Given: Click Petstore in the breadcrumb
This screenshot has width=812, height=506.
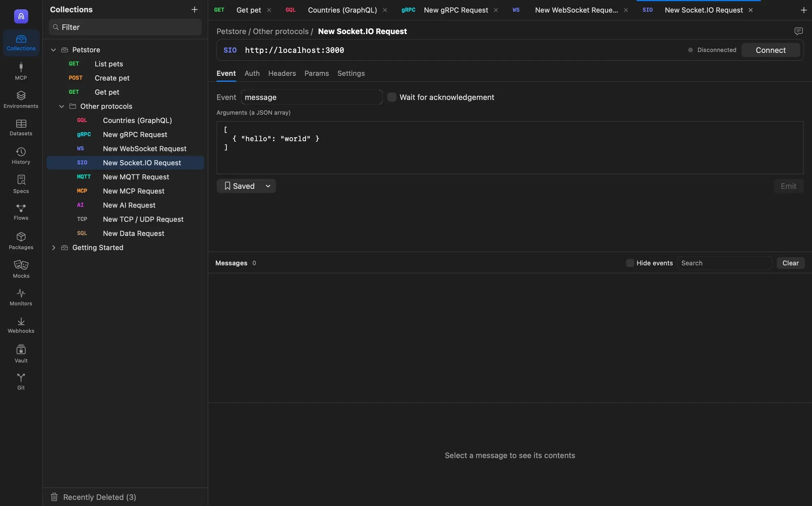Looking at the screenshot, I should tap(231, 31).
